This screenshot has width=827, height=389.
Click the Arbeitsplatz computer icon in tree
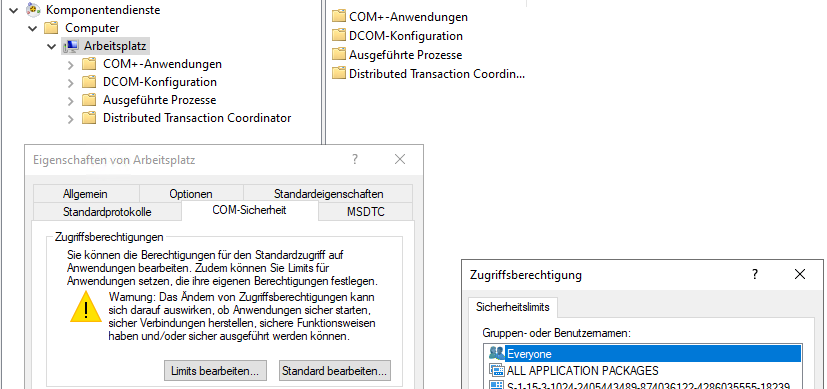point(71,46)
